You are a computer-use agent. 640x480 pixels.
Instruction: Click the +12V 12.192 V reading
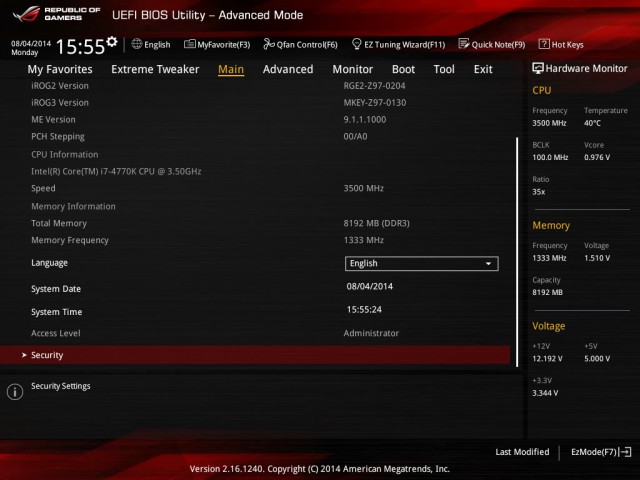click(x=547, y=359)
